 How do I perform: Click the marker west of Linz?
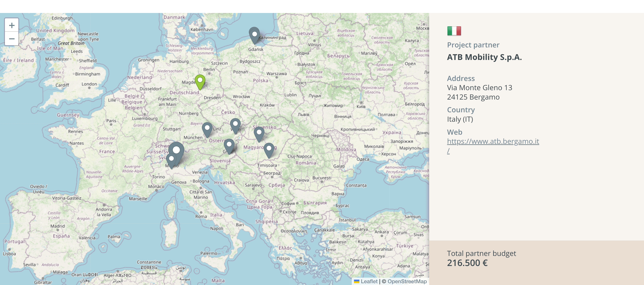point(207,128)
